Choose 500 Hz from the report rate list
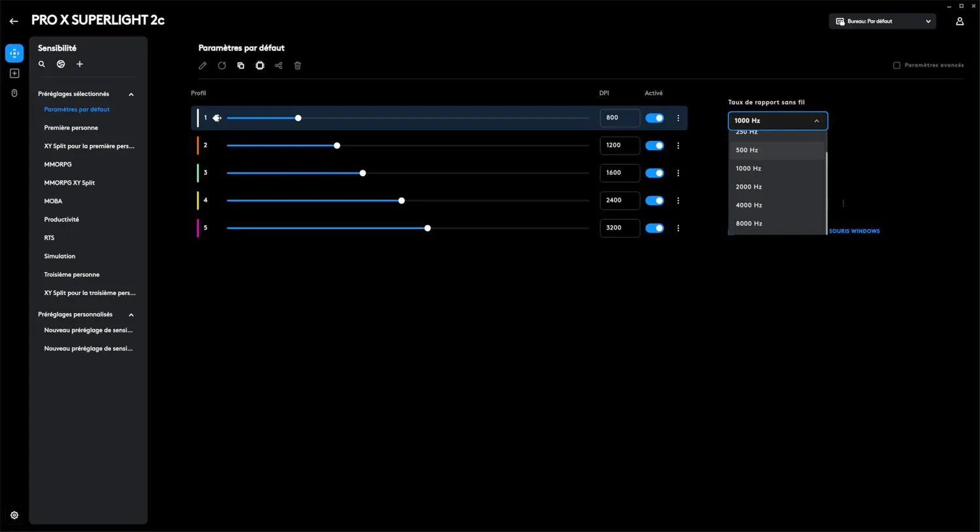The width and height of the screenshot is (980, 532). pyautogui.click(x=777, y=150)
